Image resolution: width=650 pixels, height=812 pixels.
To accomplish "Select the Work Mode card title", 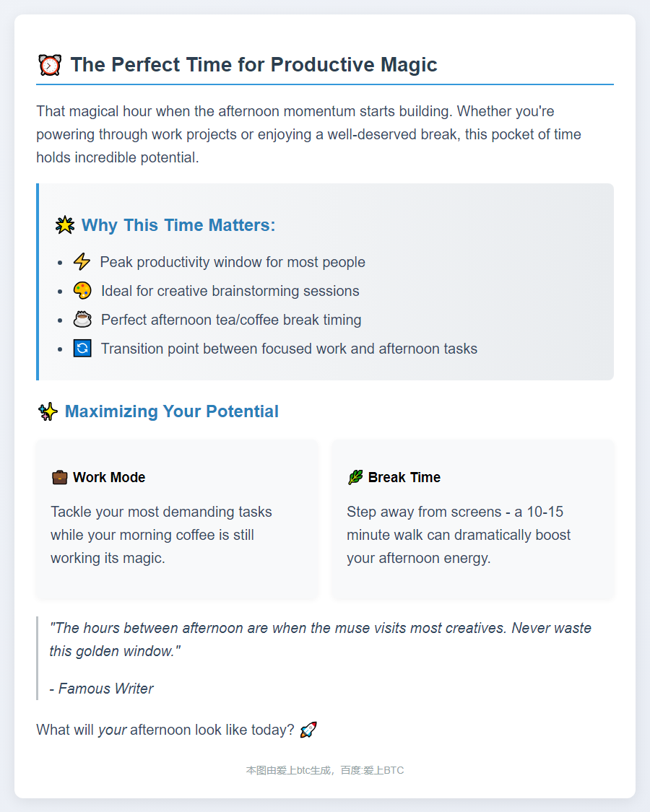I will (109, 477).
